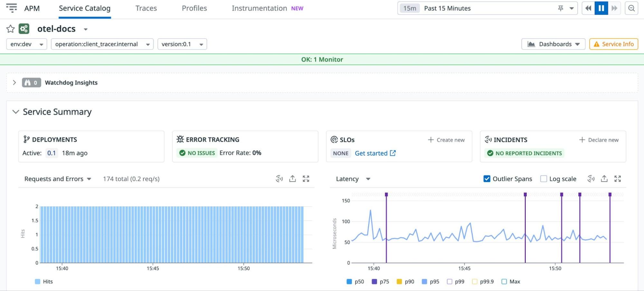This screenshot has width=644, height=291.
Task: Export the Requests and Errors graph
Action: pos(292,179)
